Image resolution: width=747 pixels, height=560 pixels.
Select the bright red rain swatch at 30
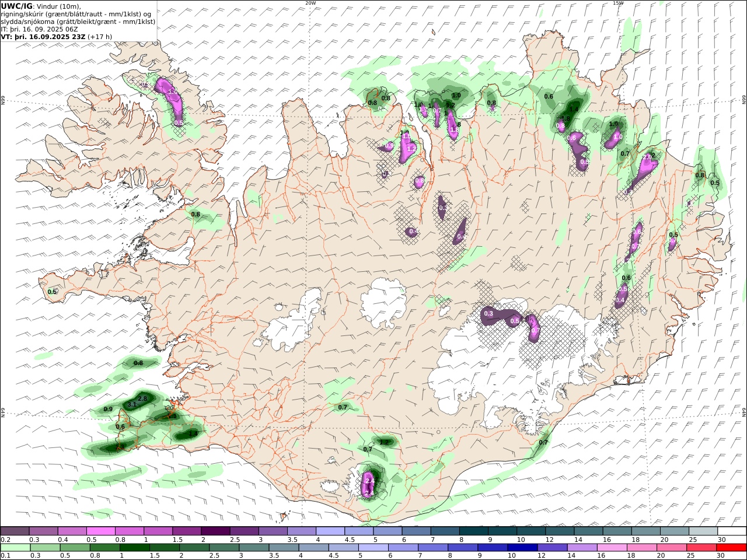[x=731, y=548]
